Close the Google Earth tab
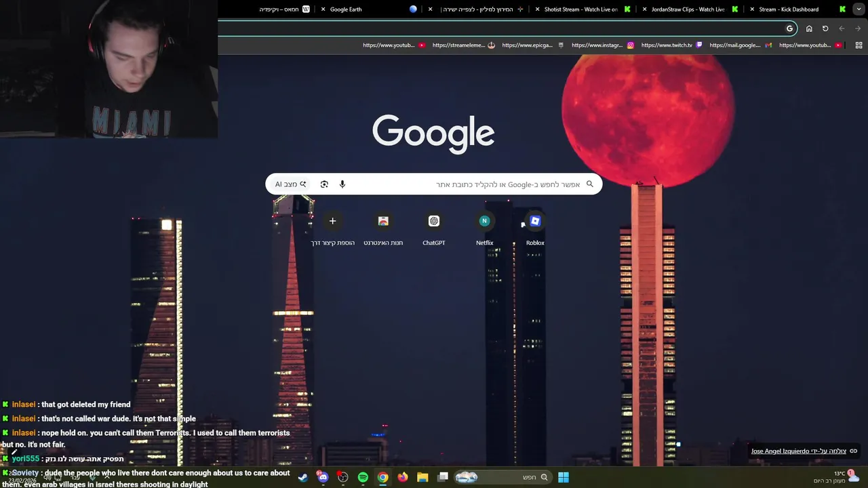 coord(323,9)
